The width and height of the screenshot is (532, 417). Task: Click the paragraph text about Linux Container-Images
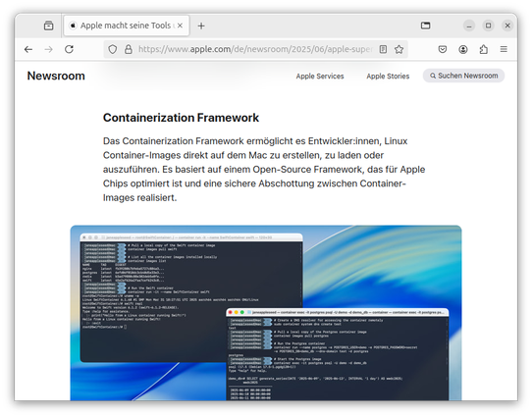(264, 169)
